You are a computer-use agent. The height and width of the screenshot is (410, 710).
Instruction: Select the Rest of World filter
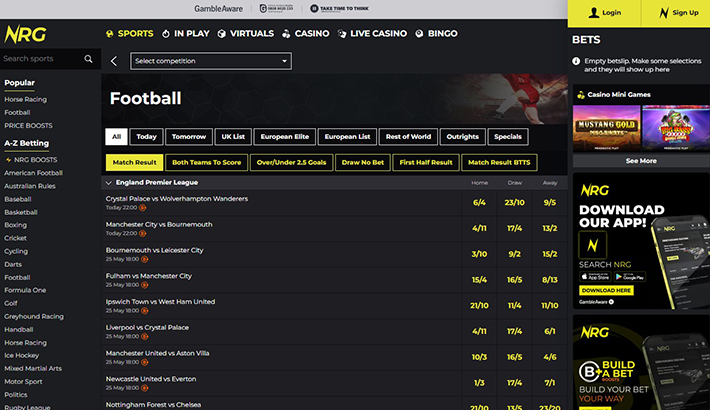coord(408,137)
